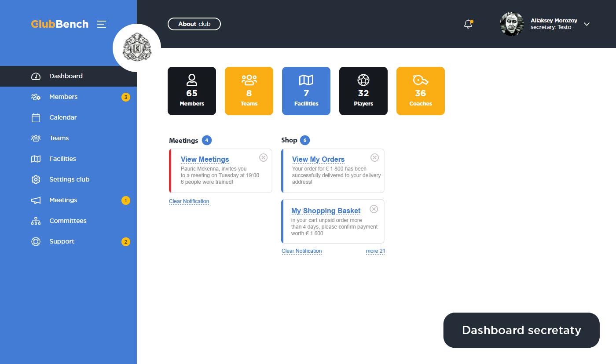Click Clear Notification under Meetings
Screen dimensions: 616x364
pyautogui.click(x=189, y=201)
